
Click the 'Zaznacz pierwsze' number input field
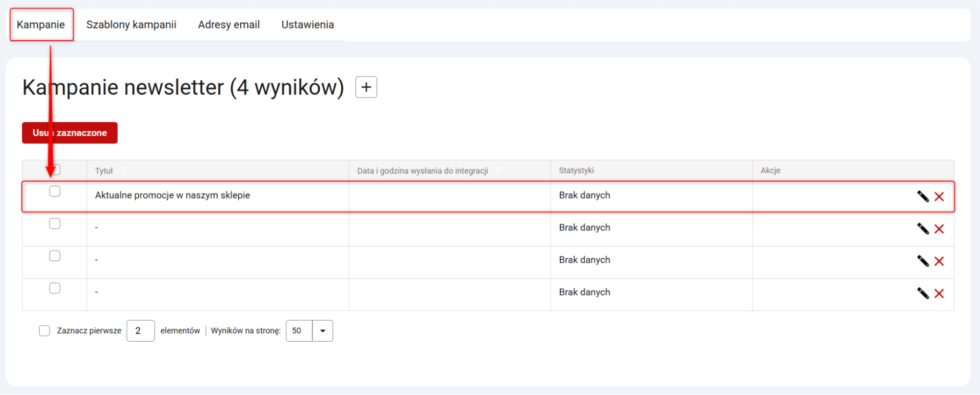(x=140, y=331)
